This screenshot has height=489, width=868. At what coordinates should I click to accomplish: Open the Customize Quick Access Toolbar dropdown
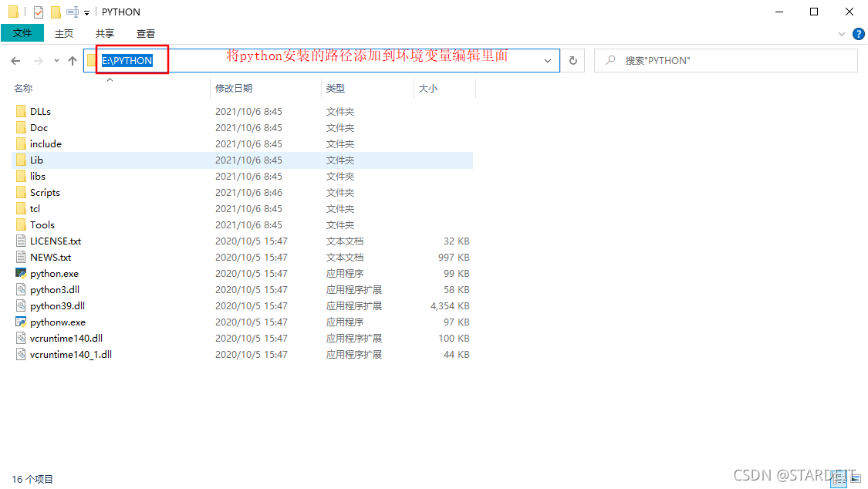87,12
